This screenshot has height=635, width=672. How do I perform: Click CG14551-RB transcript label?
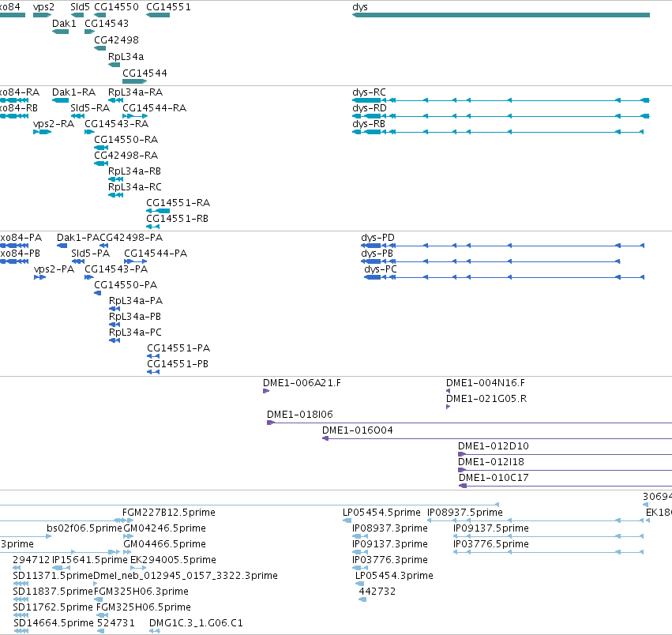(178, 219)
